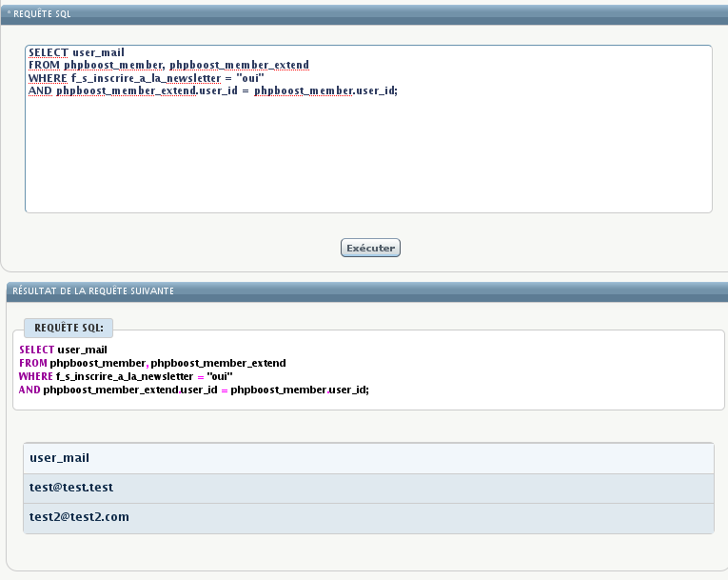
Task: Click "oui" value in the editable query textarea
Action: (x=249, y=78)
